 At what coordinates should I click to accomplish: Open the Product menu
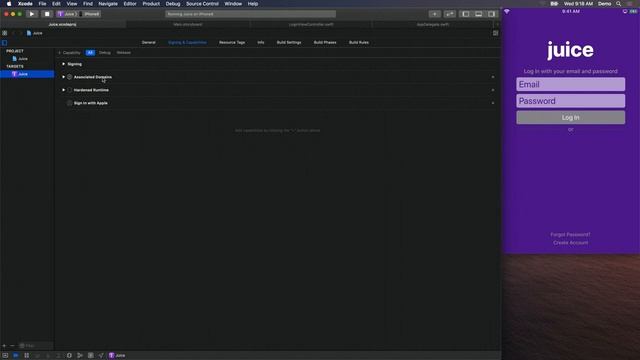[151, 4]
